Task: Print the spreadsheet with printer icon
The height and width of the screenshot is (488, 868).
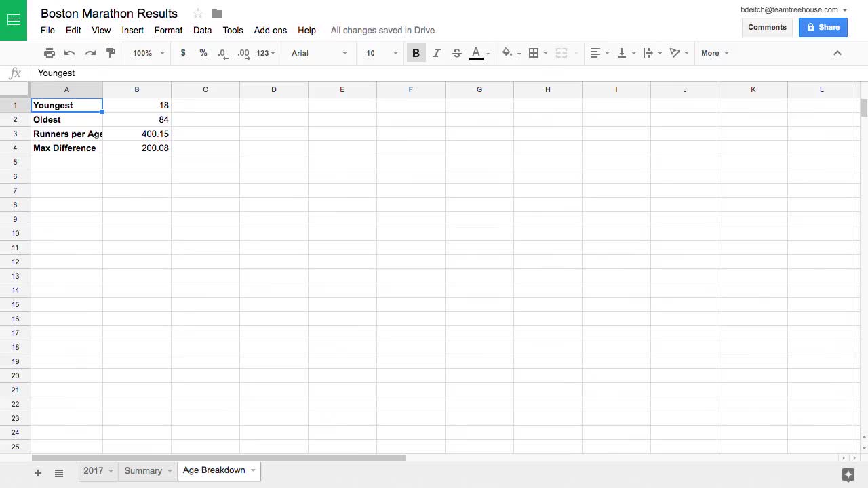Action: 50,53
